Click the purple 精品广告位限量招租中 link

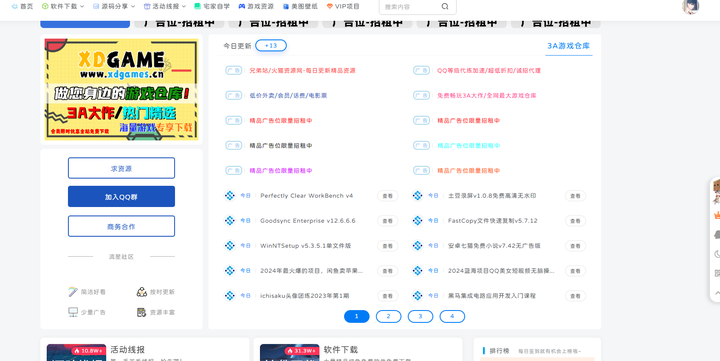281,170
